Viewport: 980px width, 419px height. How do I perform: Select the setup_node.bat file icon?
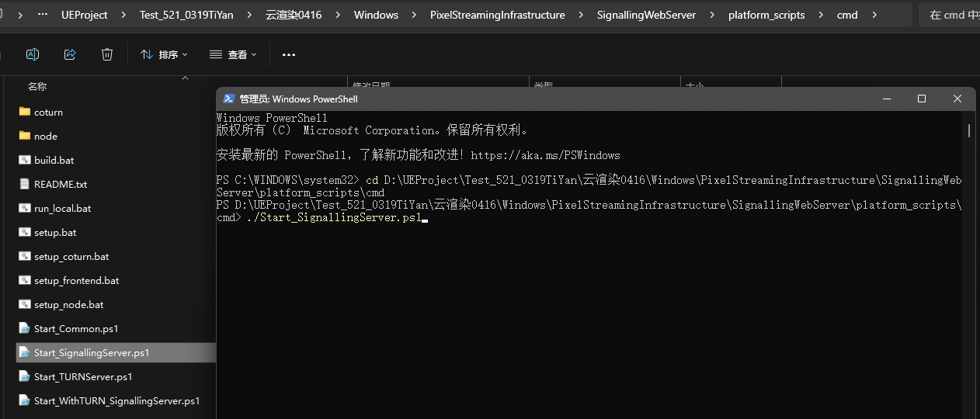pos(24,304)
